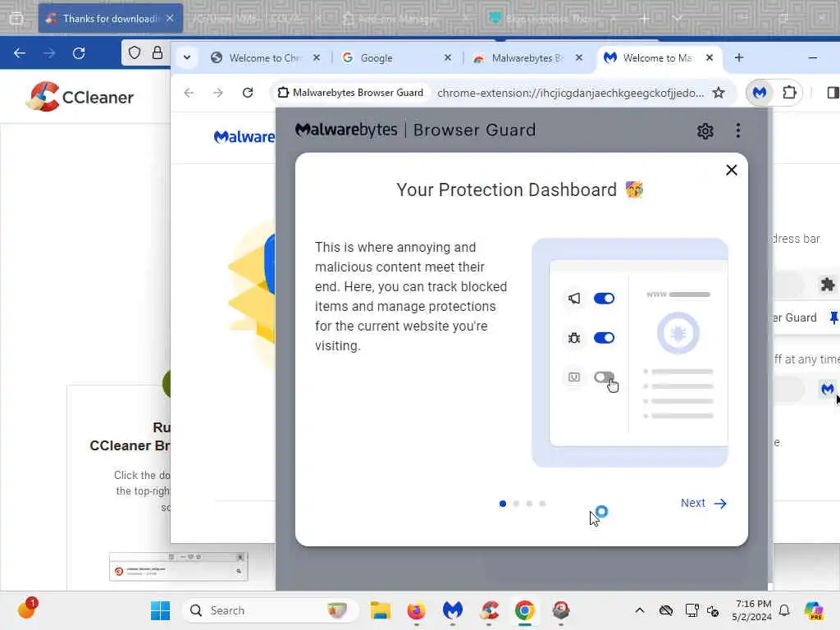Close Firefox Thanks for downloading tab
840x630 pixels.
[x=170, y=18]
